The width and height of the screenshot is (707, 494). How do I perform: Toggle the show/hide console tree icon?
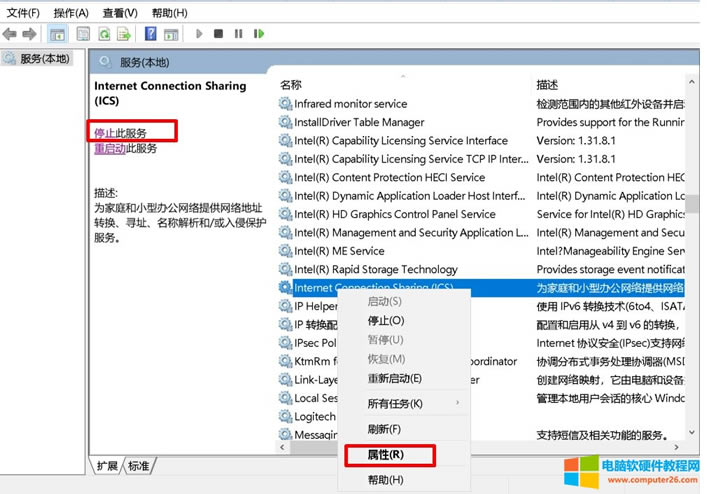coord(57,34)
